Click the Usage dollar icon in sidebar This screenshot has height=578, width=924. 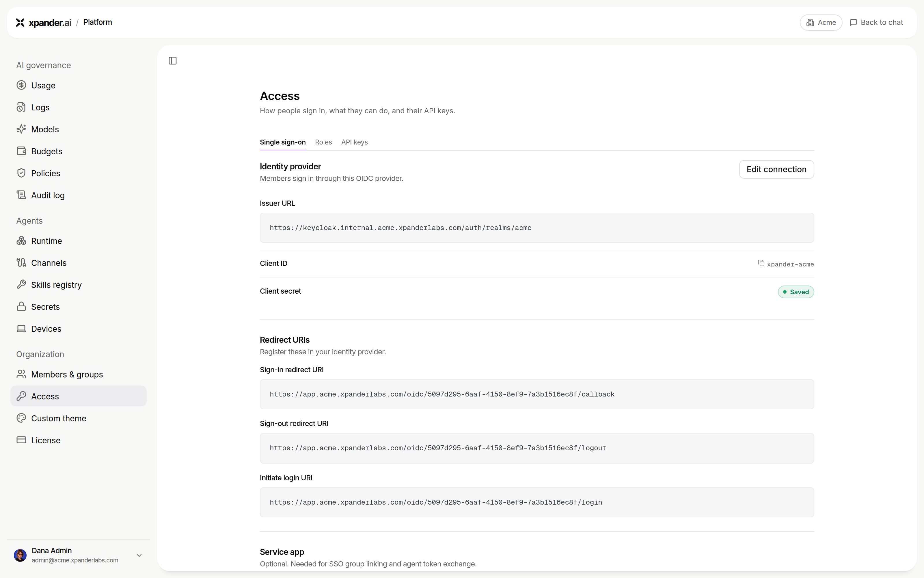pyautogui.click(x=21, y=85)
